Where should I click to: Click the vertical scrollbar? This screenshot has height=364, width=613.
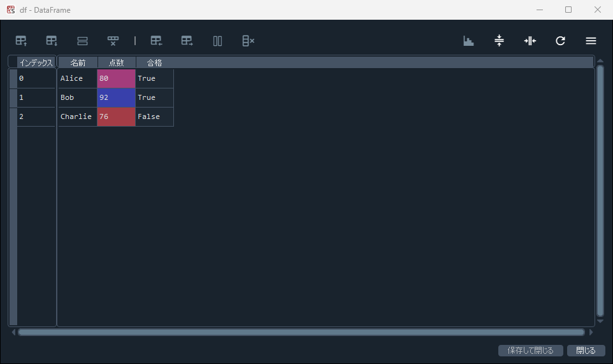coord(600,191)
